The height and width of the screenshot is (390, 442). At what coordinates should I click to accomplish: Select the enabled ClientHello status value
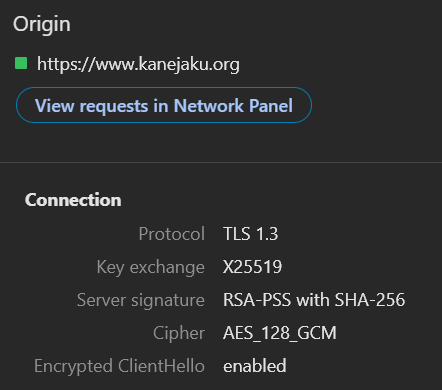tap(255, 366)
